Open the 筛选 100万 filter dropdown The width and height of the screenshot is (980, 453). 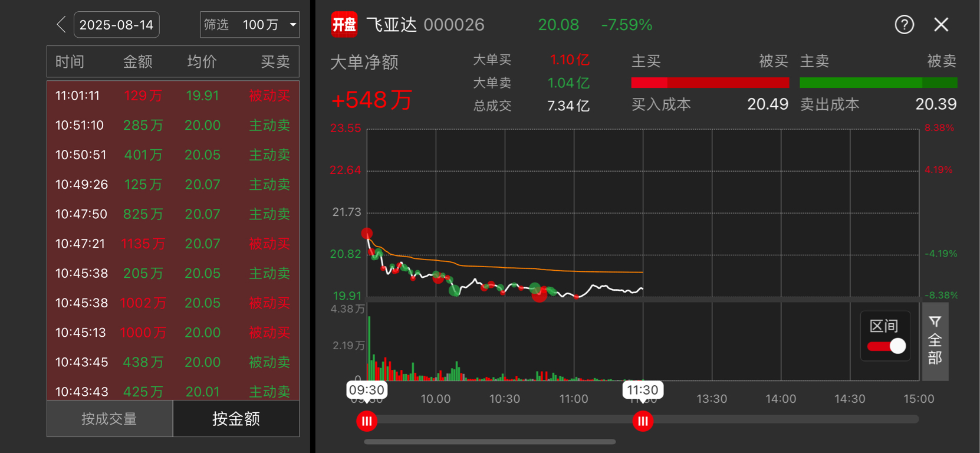point(249,25)
